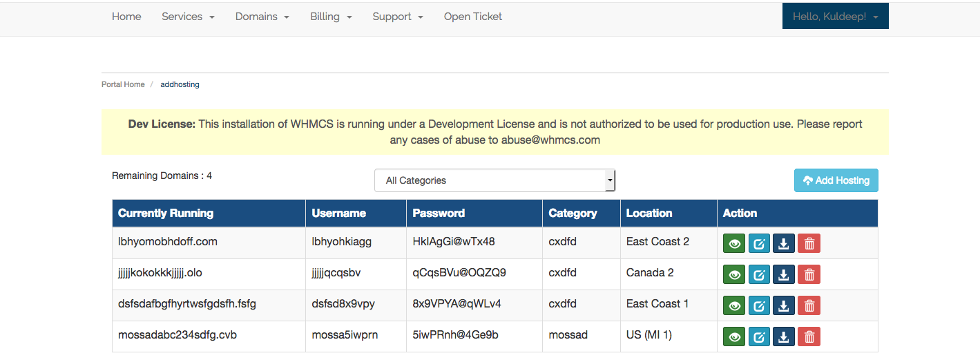Open the Hello, Kuldeep! account menu
The height and width of the screenshot is (360, 980).
(835, 17)
